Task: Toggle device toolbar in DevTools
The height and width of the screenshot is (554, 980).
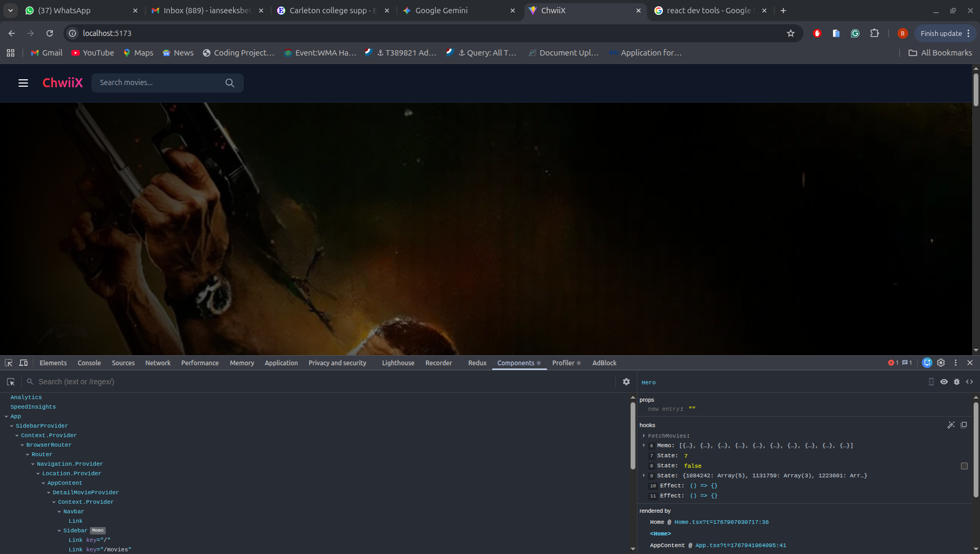Action: coord(24,363)
